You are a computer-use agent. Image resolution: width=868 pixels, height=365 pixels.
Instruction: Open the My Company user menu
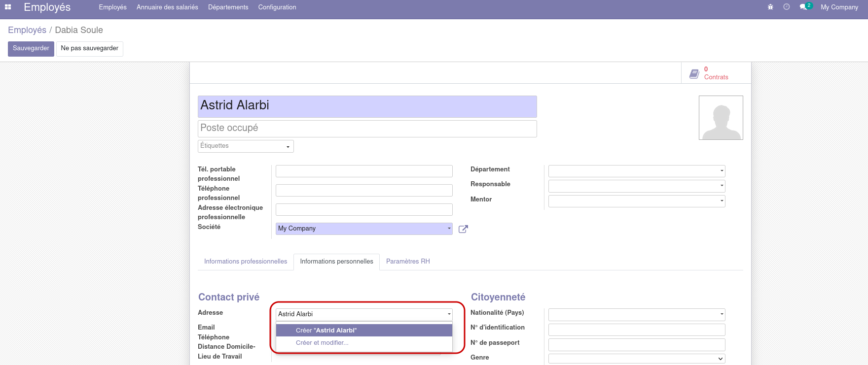839,7
